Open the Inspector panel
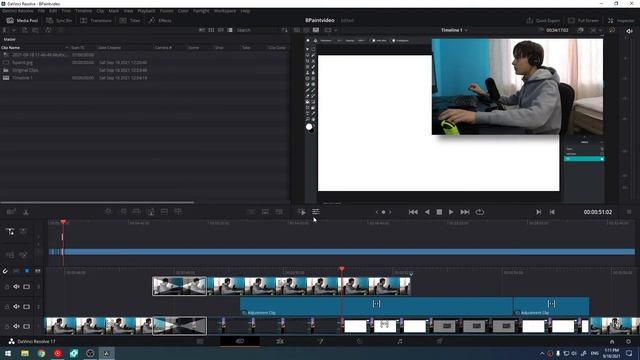640x360 pixels. [x=621, y=20]
